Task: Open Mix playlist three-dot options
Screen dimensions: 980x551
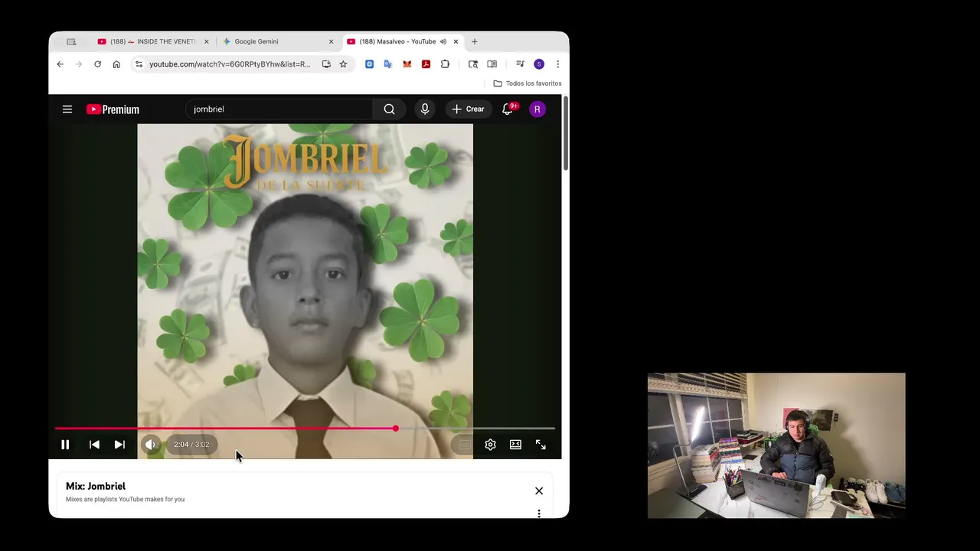Action: pyautogui.click(x=539, y=514)
